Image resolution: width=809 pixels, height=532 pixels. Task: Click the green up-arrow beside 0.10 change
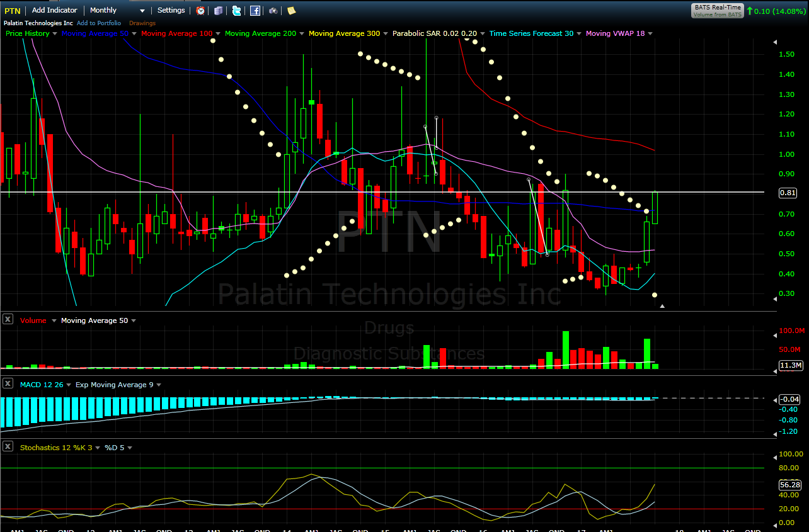pyautogui.click(x=750, y=10)
